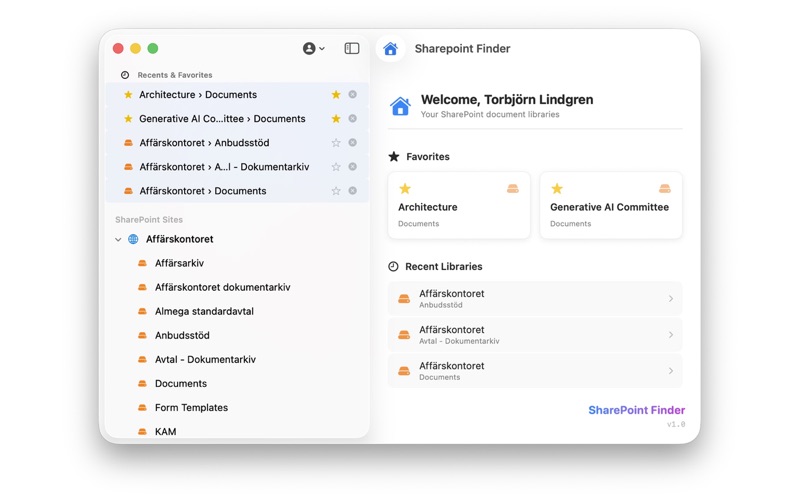Click drive icon of Avtal - Dokumentarkiv recent library
Screen dimensions: 800x500
coord(404,335)
